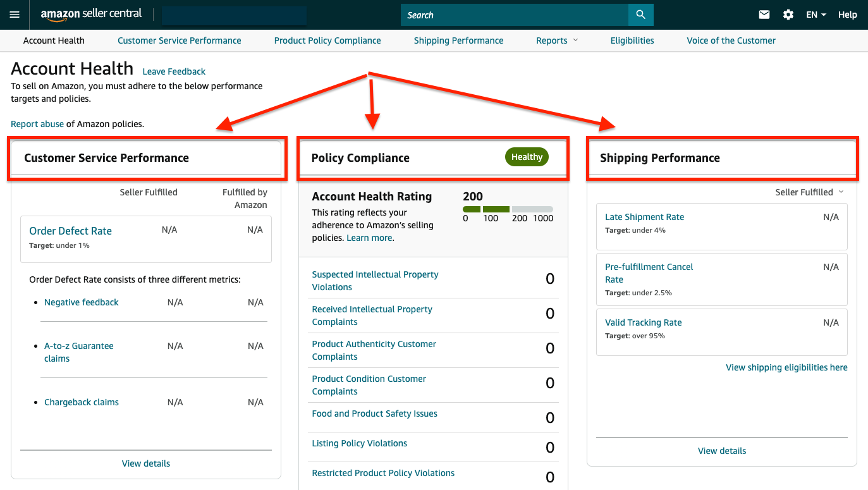Select the Eligibilities tab

[x=632, y=40]
